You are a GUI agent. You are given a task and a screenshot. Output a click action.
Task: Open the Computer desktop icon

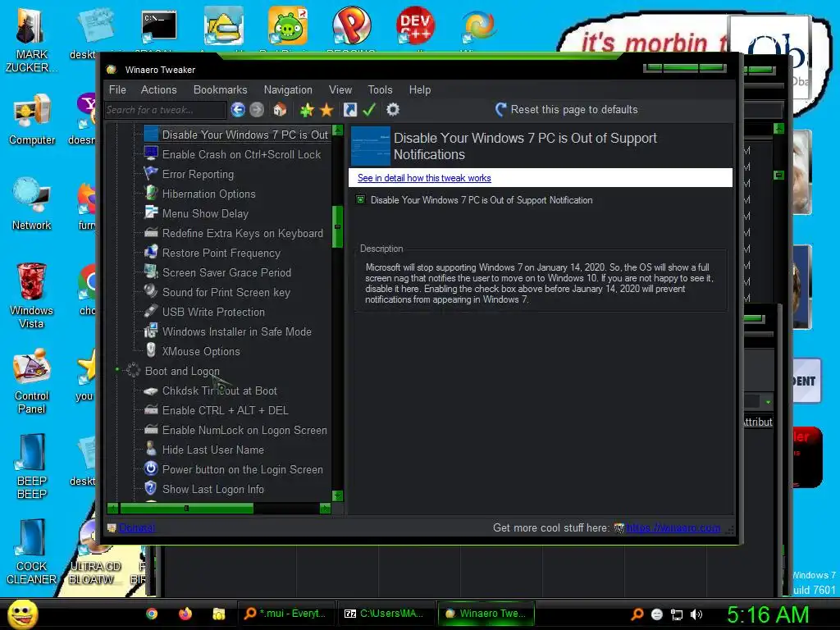32,120
